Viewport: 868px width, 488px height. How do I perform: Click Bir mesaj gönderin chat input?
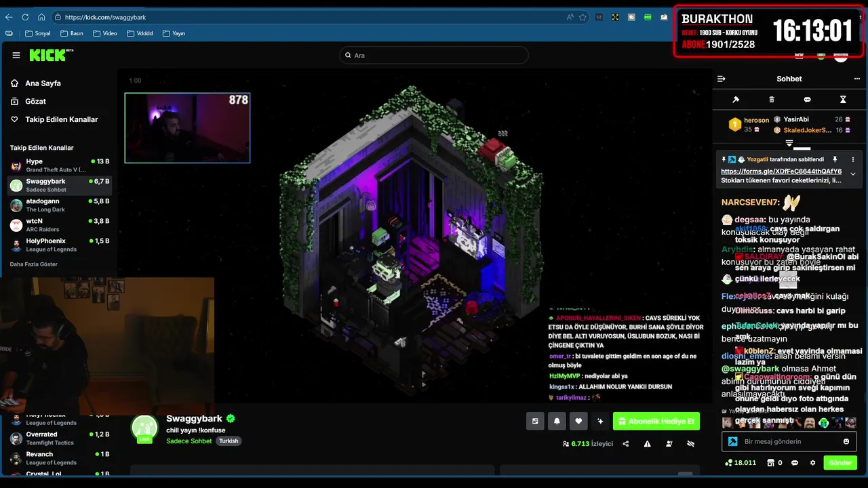click(x=789, y=441)
